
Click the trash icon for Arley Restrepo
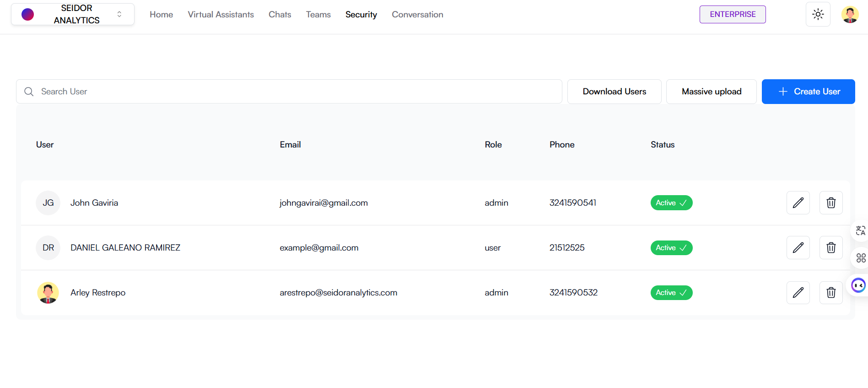pos(831,292)
